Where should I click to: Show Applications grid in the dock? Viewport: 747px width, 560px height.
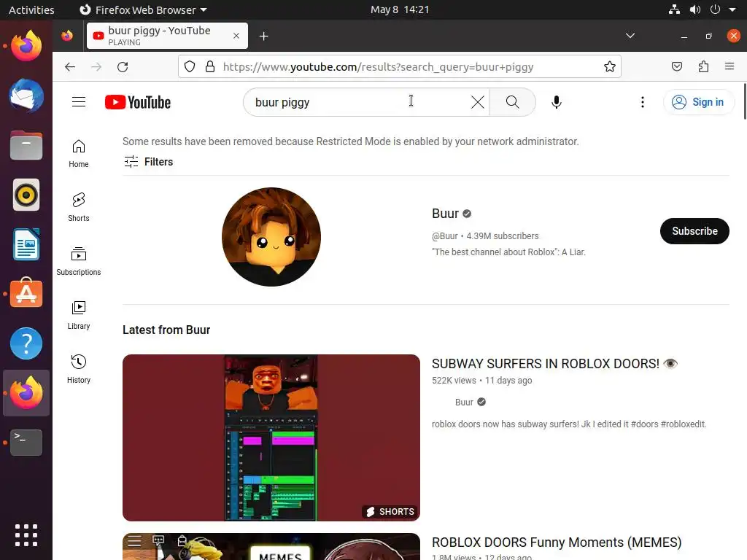(x=26, y=535)
